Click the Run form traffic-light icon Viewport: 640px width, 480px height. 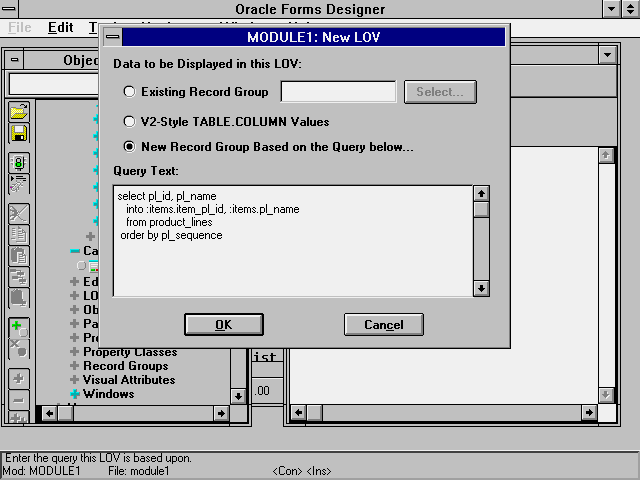pos(19,162)
